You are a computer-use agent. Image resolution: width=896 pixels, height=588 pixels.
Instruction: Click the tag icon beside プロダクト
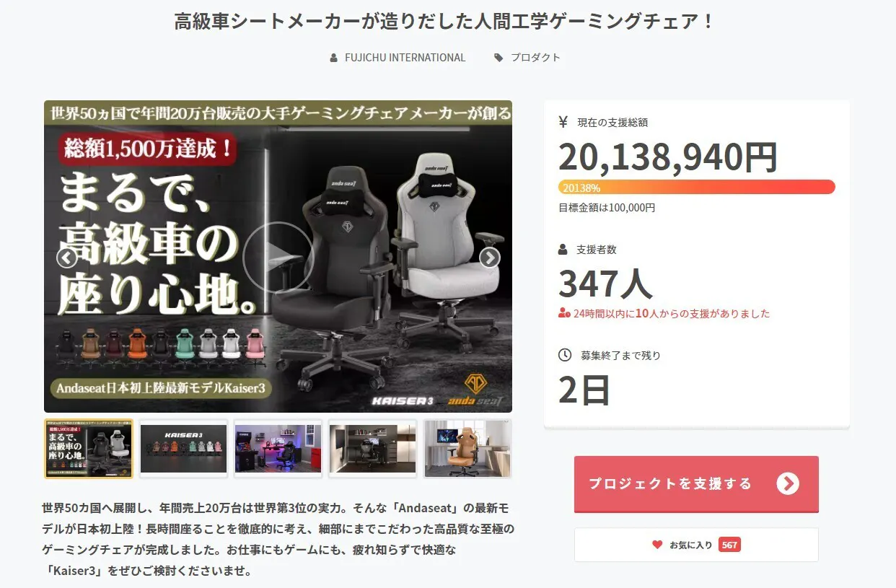[498, 58]
